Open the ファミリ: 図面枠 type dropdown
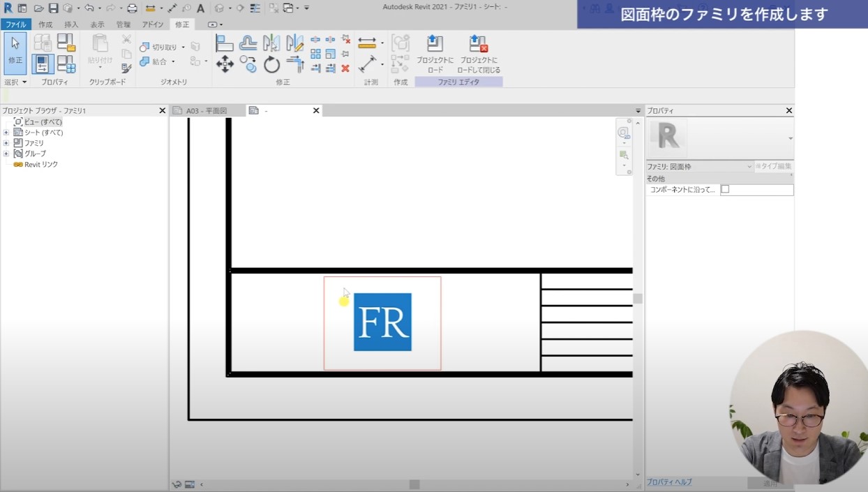 coord(749,167)
